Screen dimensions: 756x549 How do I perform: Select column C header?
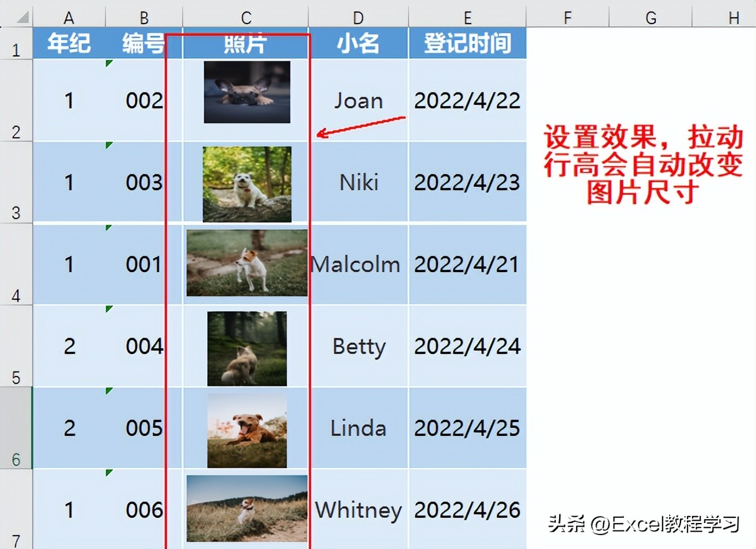[245, 17]
